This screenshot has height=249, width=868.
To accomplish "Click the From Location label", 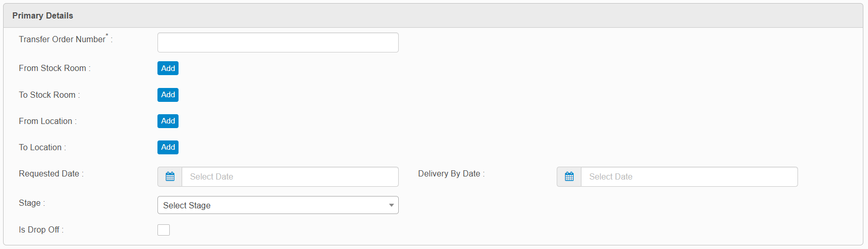I will [46, 121].
